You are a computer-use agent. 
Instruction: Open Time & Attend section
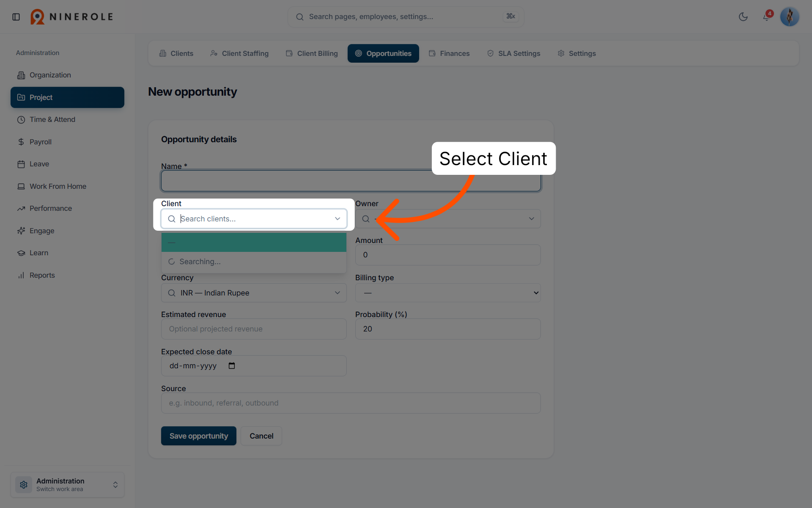(67, 119)
